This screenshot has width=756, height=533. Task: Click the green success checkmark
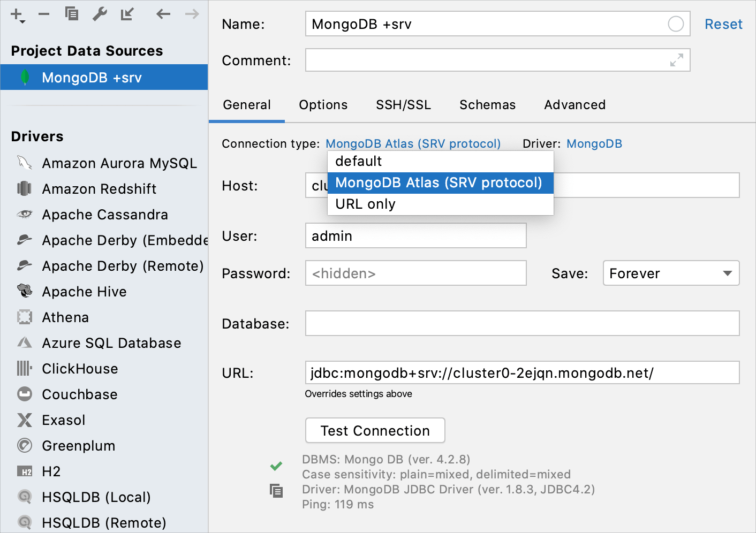pyautogui.click(x=276, y=466)
